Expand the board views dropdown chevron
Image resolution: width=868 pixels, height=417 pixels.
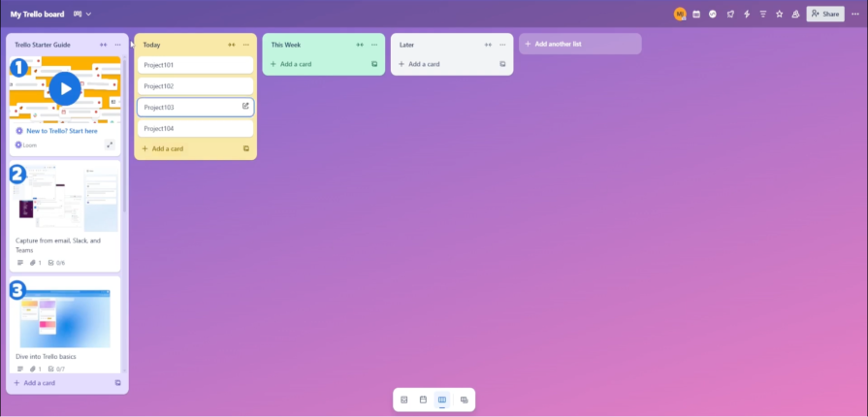coord(88,14)
